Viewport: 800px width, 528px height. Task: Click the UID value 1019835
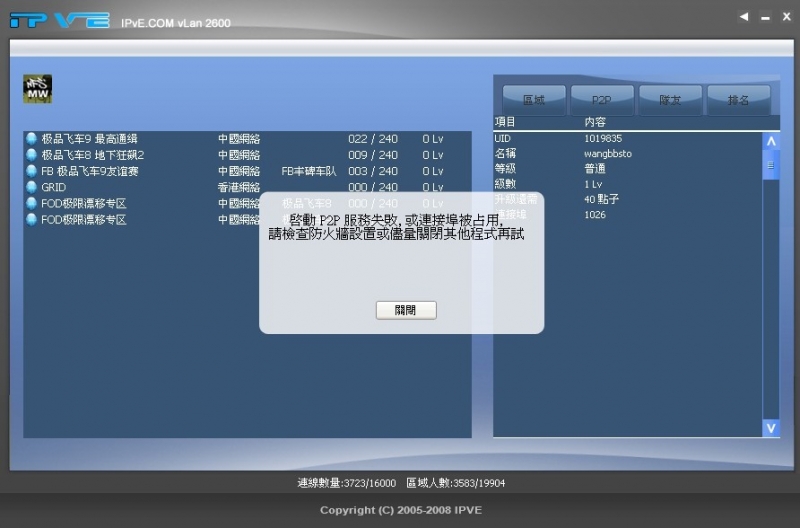(x=603, y=138)
